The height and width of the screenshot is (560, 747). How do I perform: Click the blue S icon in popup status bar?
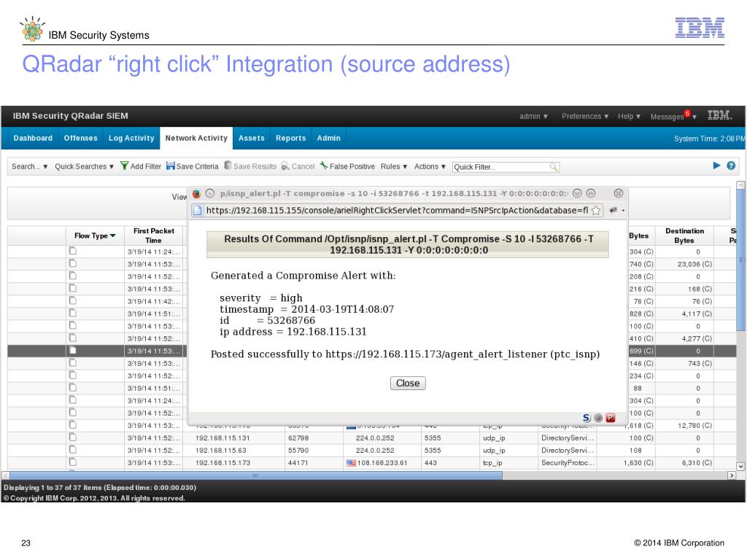click(x=587, y=418)
